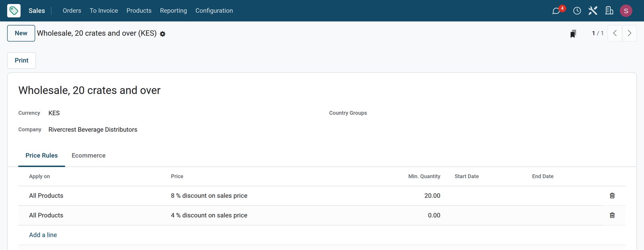The image size is (644, 250).
Task: Go to previous record arrow
Action: (x=615, y=33)
